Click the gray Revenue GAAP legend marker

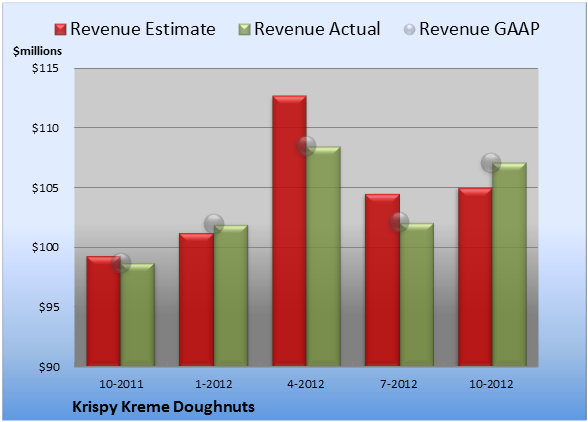tap(410, 29)
